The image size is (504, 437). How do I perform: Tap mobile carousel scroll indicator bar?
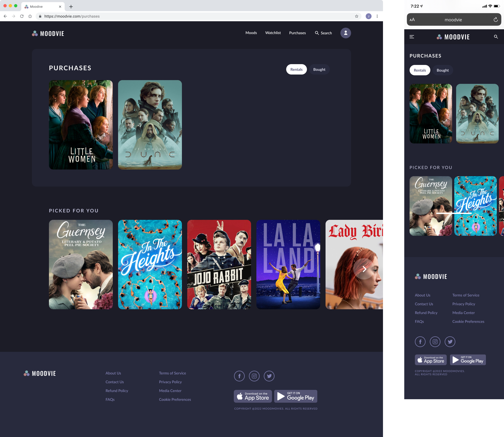pos(454,213)
